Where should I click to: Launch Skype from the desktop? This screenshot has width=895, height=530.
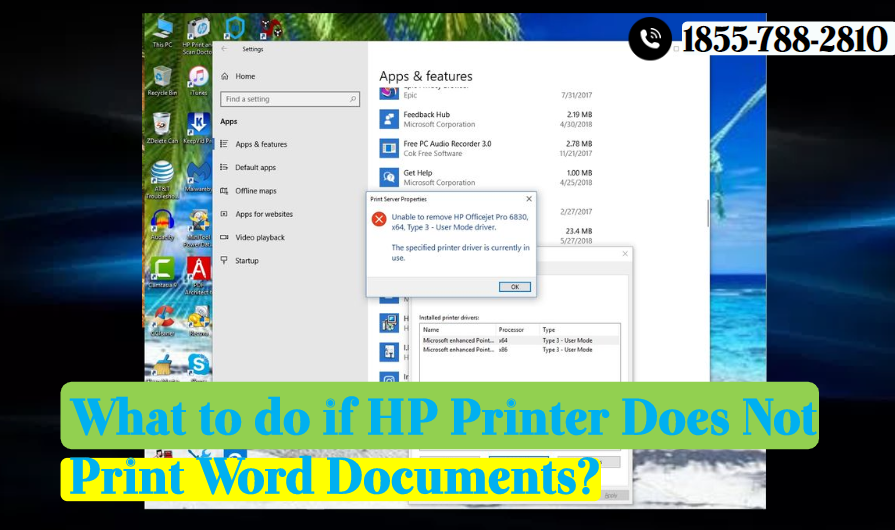coord(199,366)
